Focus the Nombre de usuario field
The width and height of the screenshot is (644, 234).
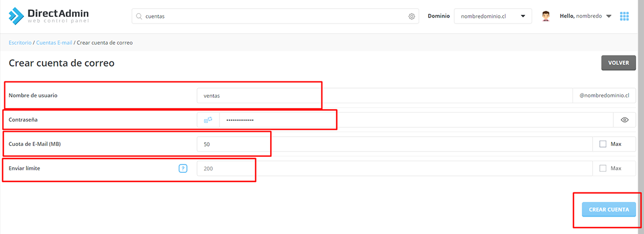[384, 96]
